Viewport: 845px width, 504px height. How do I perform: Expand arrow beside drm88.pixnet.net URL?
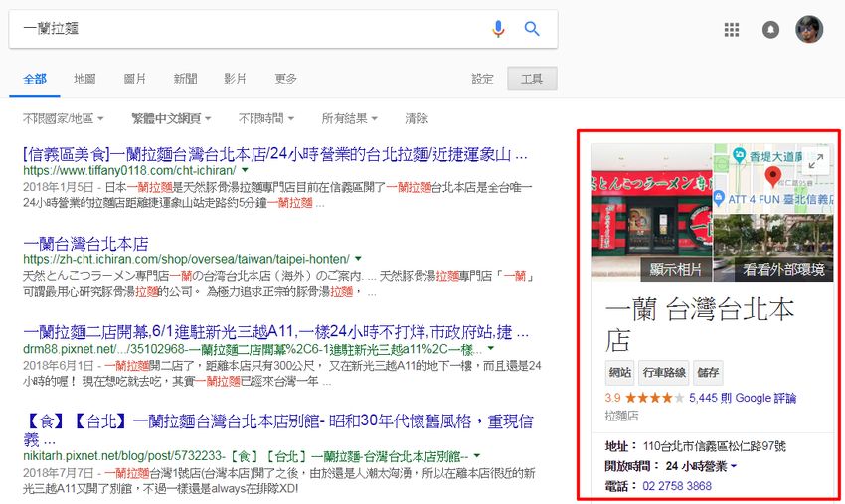tap(491, 348)
